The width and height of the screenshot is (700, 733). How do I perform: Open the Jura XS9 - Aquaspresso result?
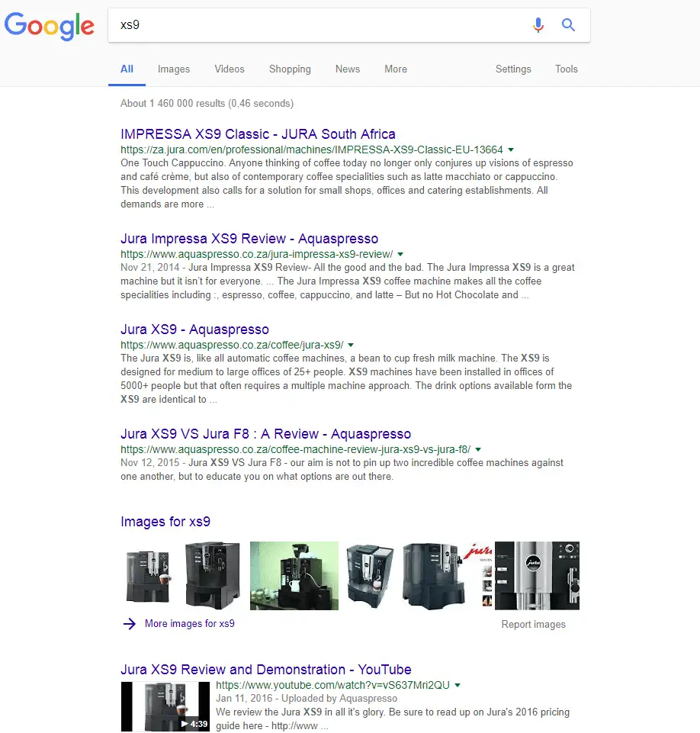click(195, 329)
